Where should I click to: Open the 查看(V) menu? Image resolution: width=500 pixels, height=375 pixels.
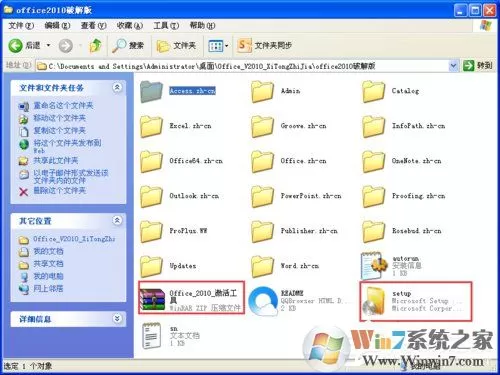click(x=93, y=25)
